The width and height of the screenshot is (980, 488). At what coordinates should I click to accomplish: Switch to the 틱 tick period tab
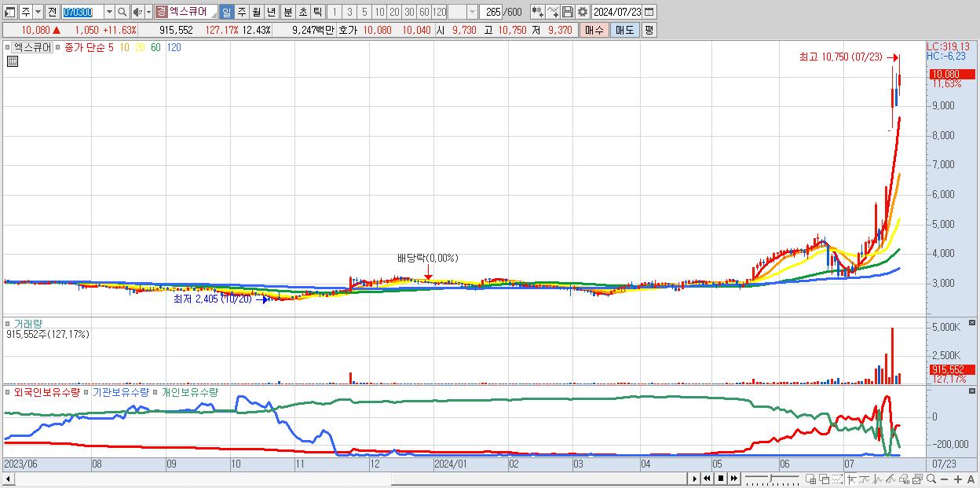[x=317, y=12]
